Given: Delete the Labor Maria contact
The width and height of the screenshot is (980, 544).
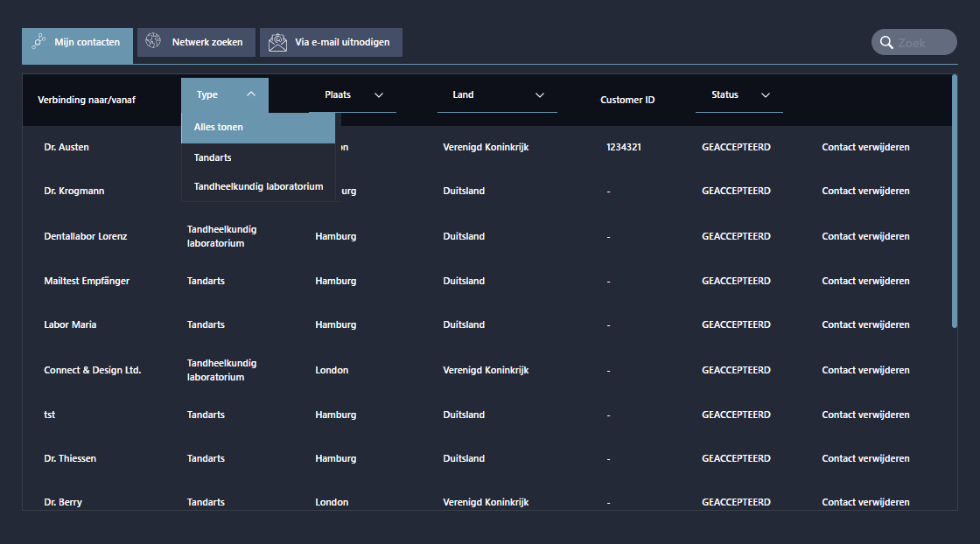Looking at the screenshot, I should pyautogui.click(x=864, y=324).
